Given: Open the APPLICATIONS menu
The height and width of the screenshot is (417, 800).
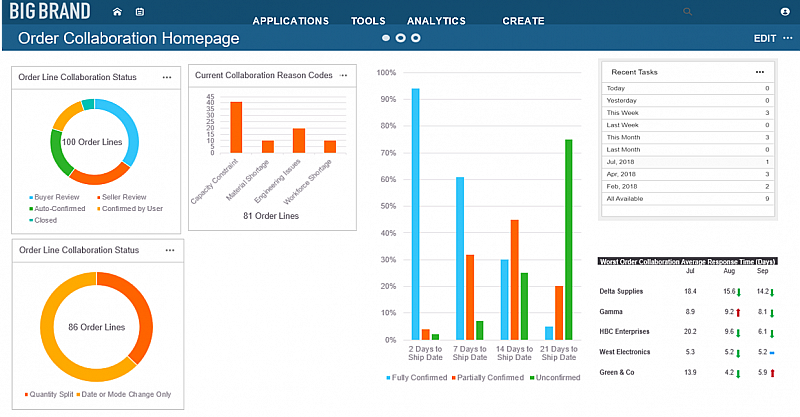Looking at the screenshot, I should click(x=290, y=21).
